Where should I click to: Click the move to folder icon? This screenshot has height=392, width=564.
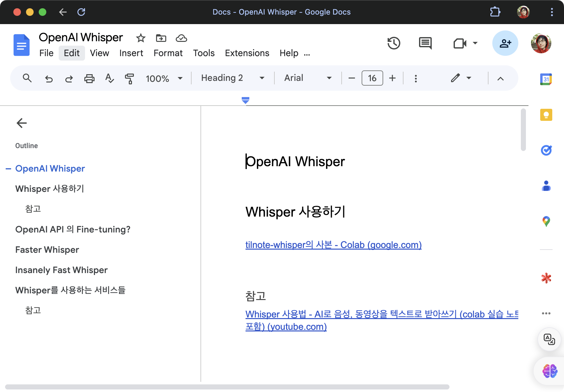[161, 38]
